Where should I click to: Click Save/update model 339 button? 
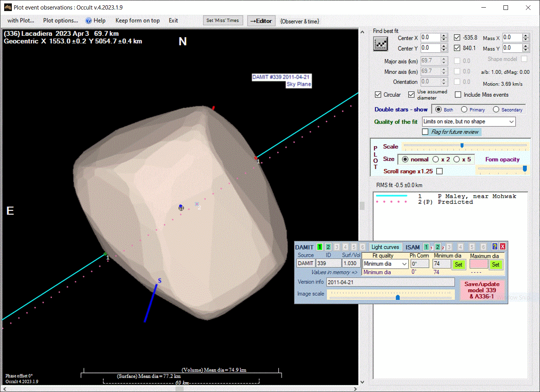click(482, 290)
